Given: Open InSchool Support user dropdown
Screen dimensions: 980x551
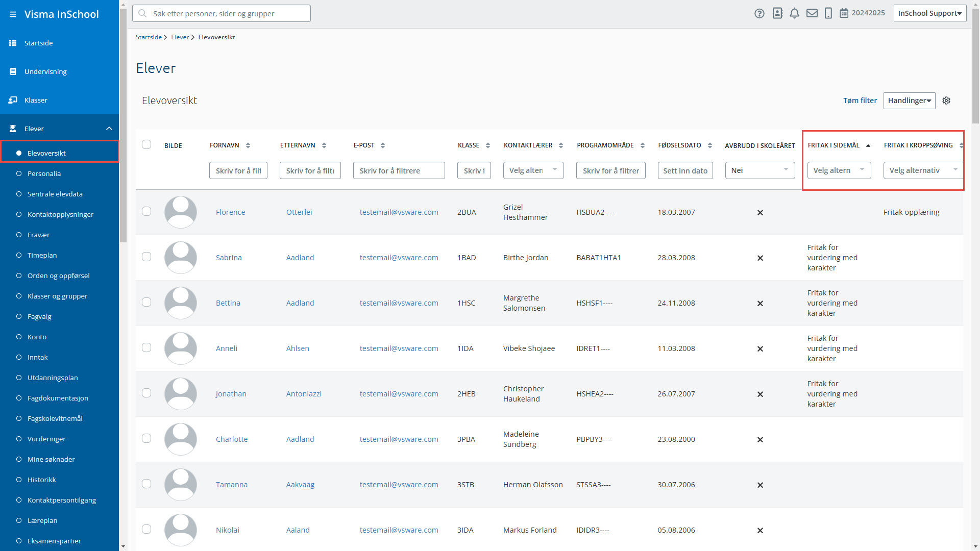Looking at the screenshot, I should click(x=929, y=13).
